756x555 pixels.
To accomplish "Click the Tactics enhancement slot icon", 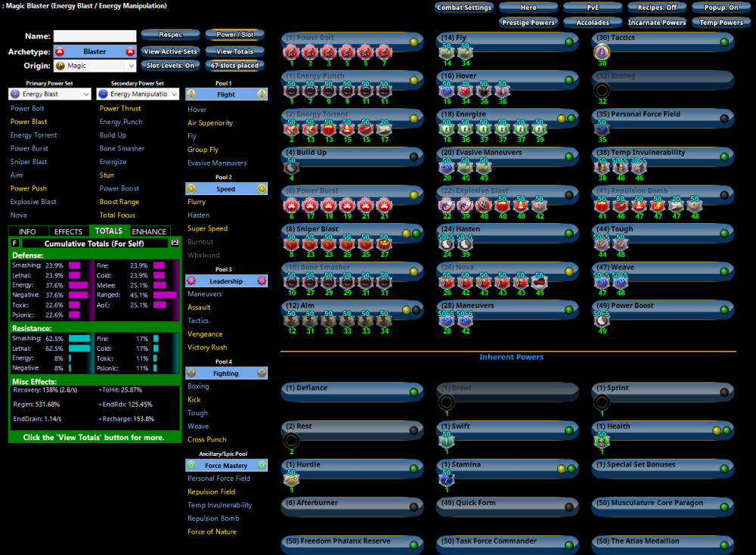I will tap(602, 52).
